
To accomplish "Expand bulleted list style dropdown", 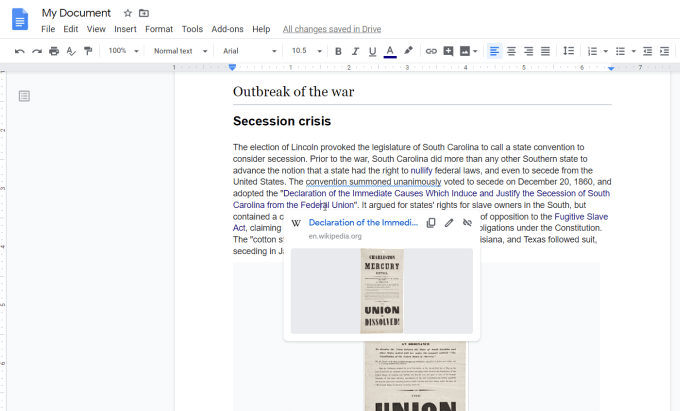I will [633, 51].
